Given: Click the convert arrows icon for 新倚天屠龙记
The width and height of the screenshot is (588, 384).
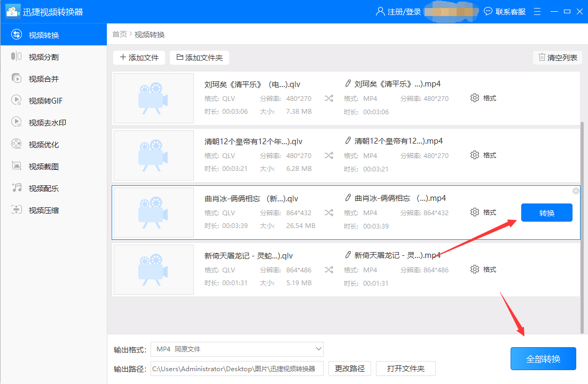Looking at the screenshot, I should [329, 270].
